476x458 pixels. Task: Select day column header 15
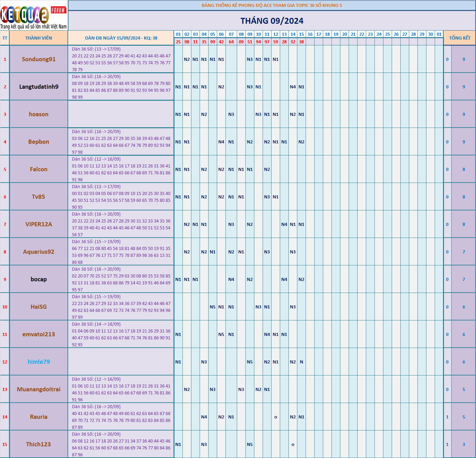click(x=301, y=34)
